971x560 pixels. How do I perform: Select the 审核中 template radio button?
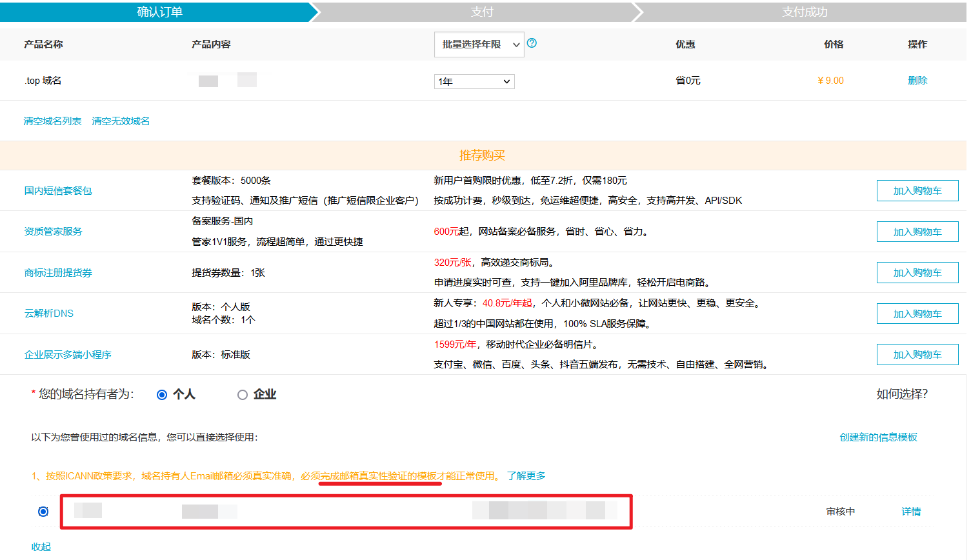coord(43,512)
